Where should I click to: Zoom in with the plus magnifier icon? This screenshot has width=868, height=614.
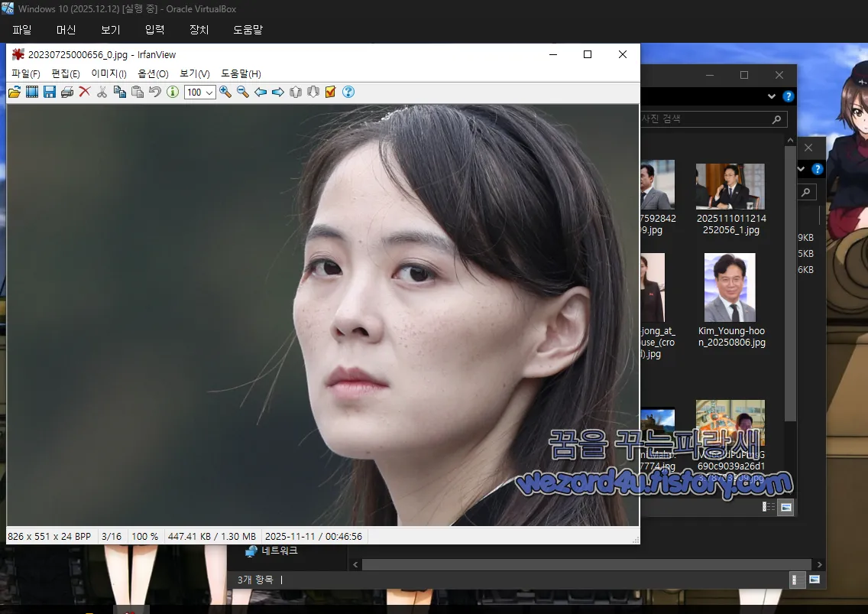(225, 92)
